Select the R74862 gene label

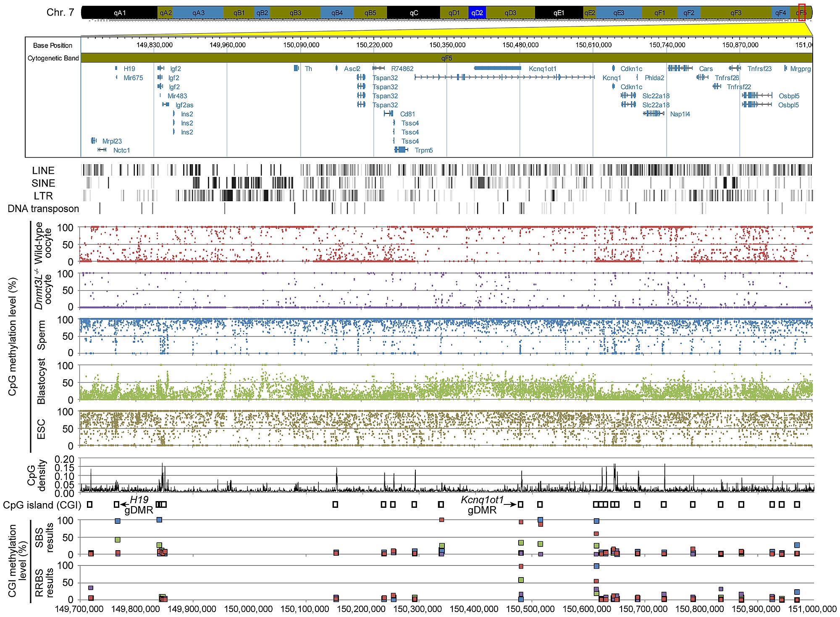[x=402, y=68]
